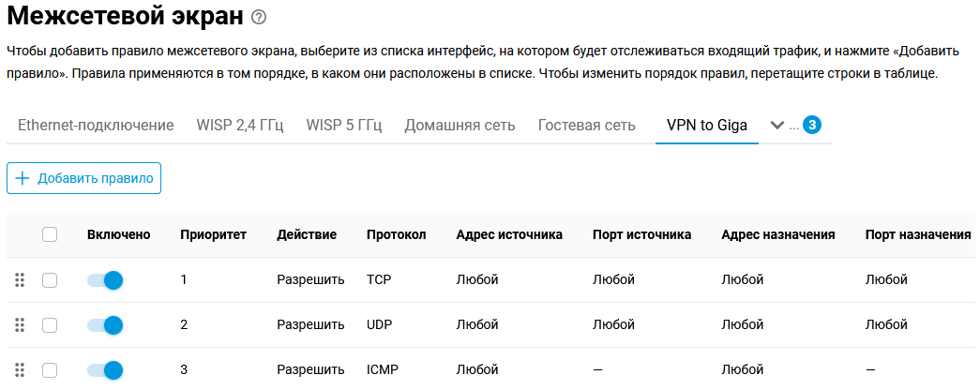Select the checkbox for the TCP rule

[x=50, y=279]
